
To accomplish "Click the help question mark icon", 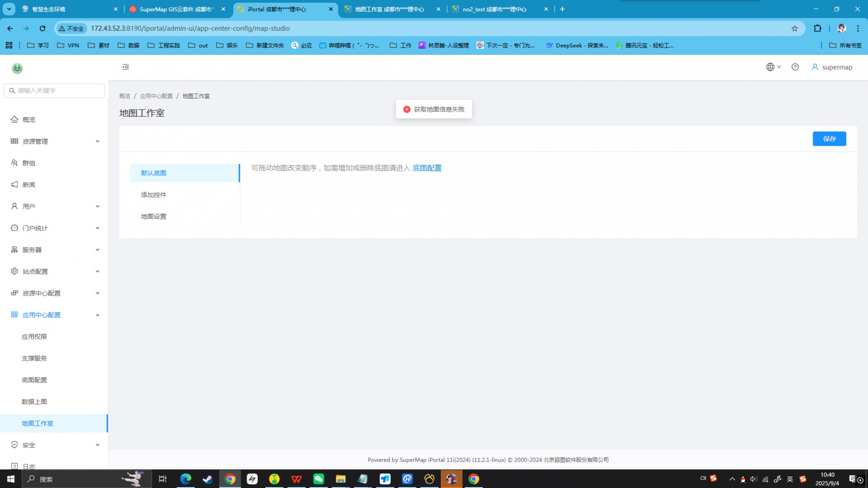I will point(795,67).
